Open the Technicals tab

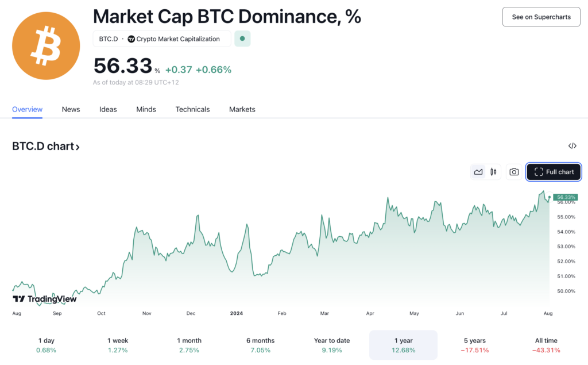[x=192, y=109]
